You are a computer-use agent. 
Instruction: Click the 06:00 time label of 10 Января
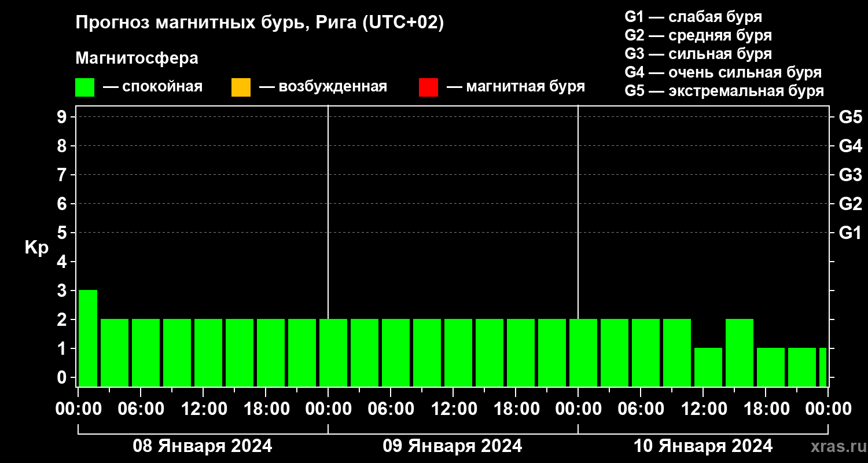point(641,409)
